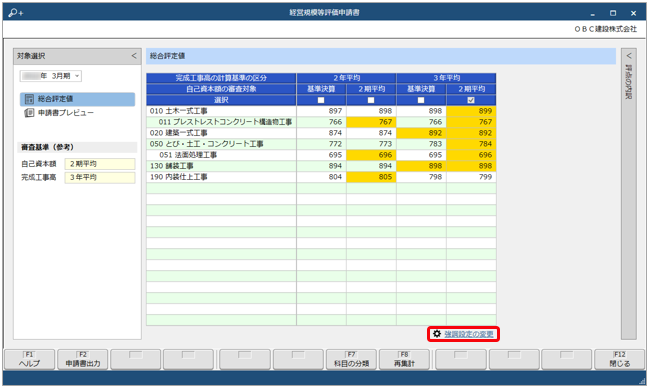This screenshot has width=650, height=388.
Task: Click the 799 value for 内装仕上工事
Action: tap(471, 177)
